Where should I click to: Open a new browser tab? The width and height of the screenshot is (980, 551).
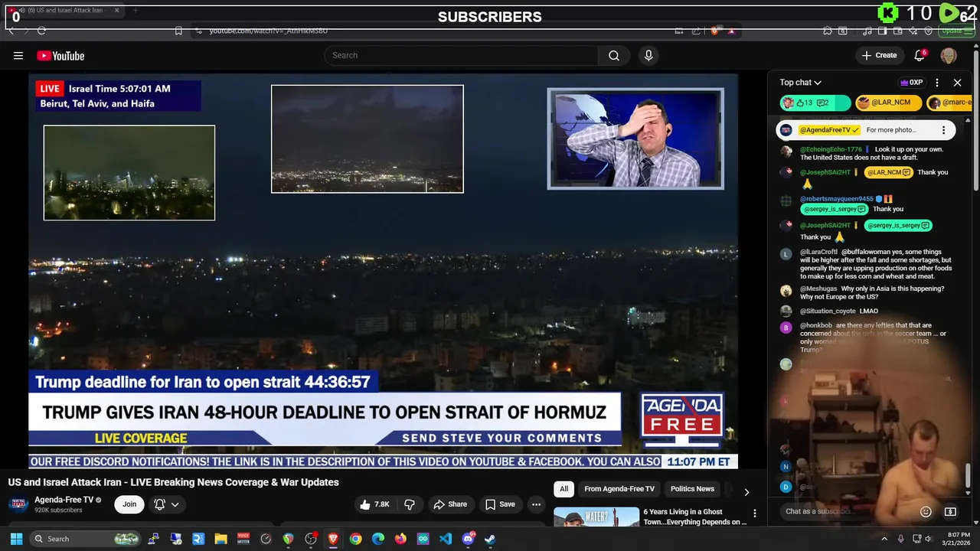pos(136,11)
